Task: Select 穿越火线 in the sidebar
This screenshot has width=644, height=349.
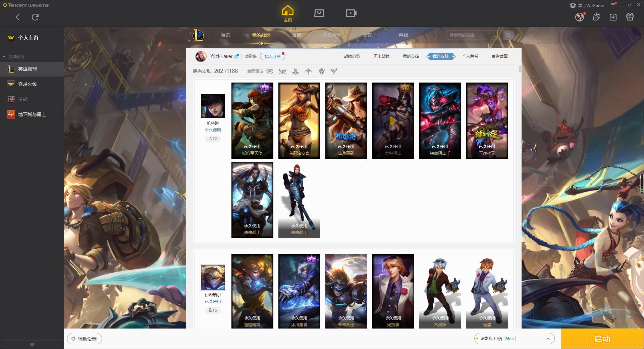Action: pos(32,84)
